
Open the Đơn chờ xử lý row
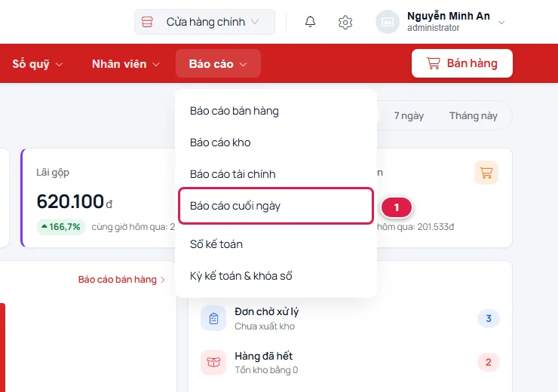pos(350,318)
